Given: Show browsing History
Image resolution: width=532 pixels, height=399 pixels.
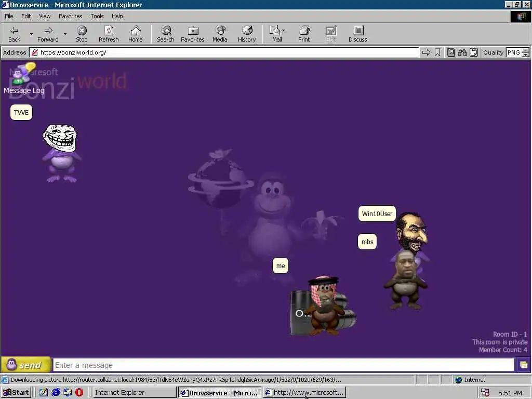Looking at the screenshot, I should coord(247,34).
